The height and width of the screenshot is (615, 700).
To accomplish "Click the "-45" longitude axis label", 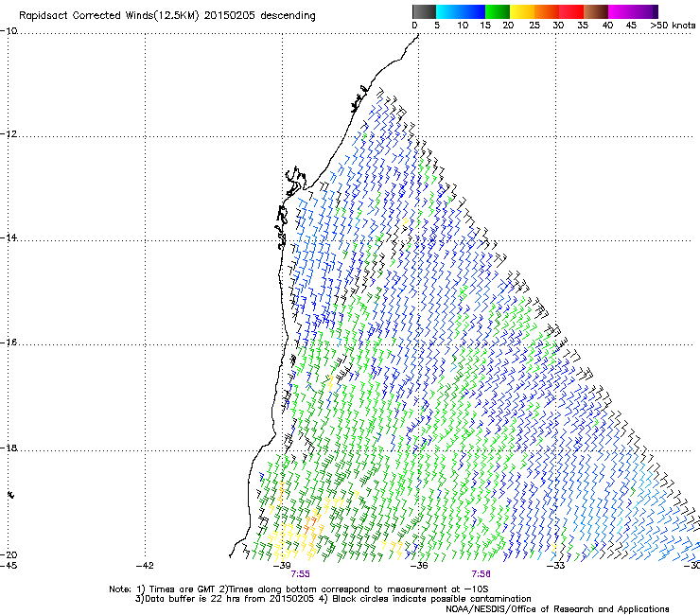I will click(9, 566).
